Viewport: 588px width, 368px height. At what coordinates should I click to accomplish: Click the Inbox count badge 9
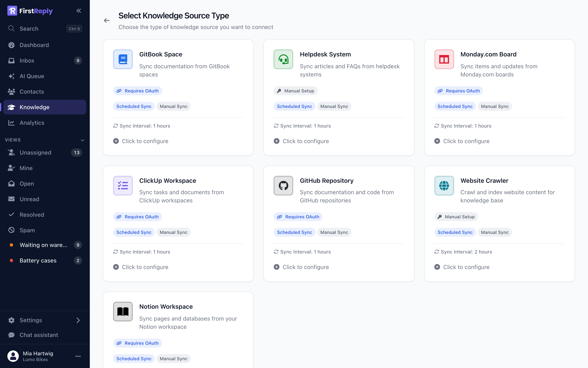[x=78, y=61]
